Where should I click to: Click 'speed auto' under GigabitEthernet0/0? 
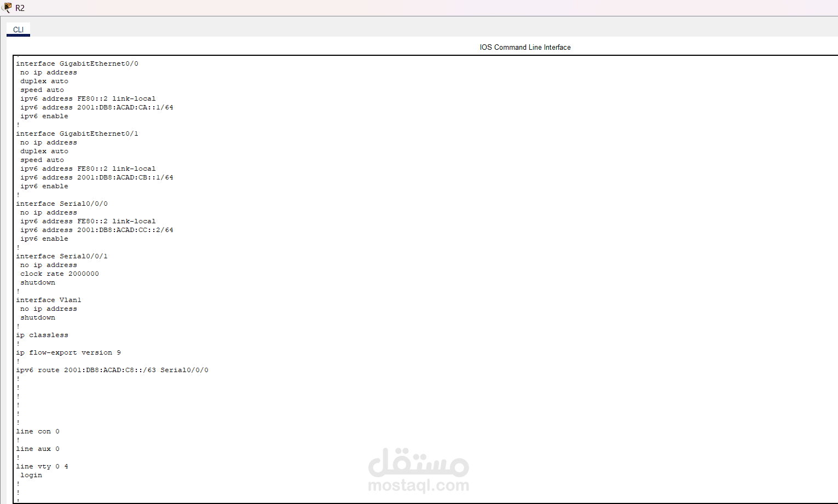click(x=42, y=90)
